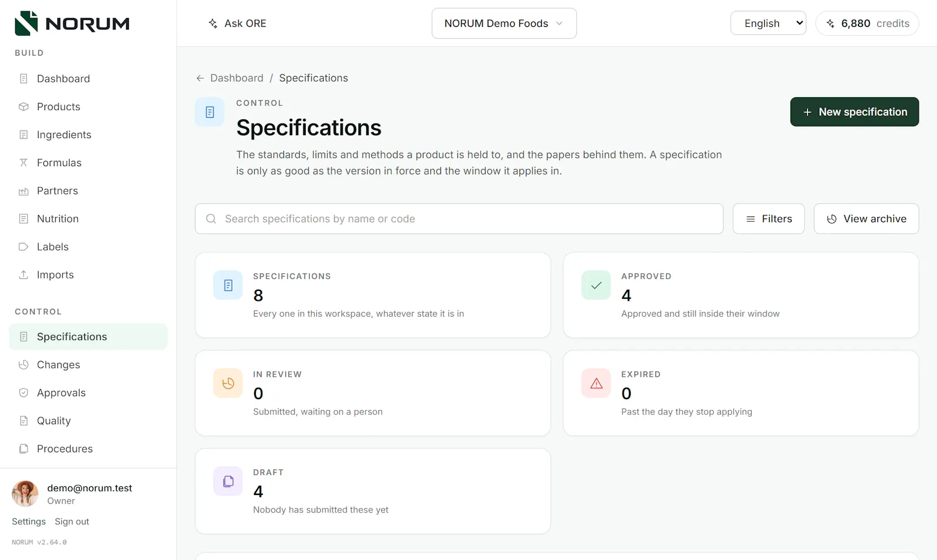Click the Specifications card document icon
The image size is (937, 560).
pos(228,285)
